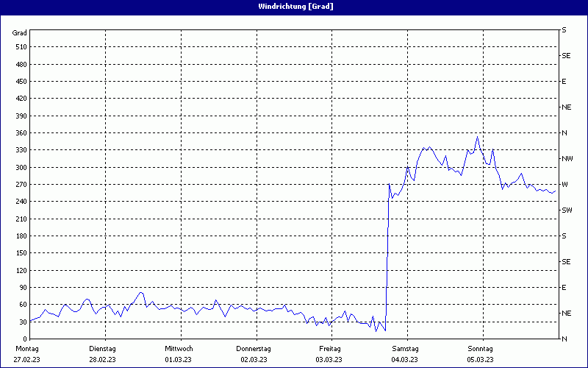Click the 'W' compass label

564,185
